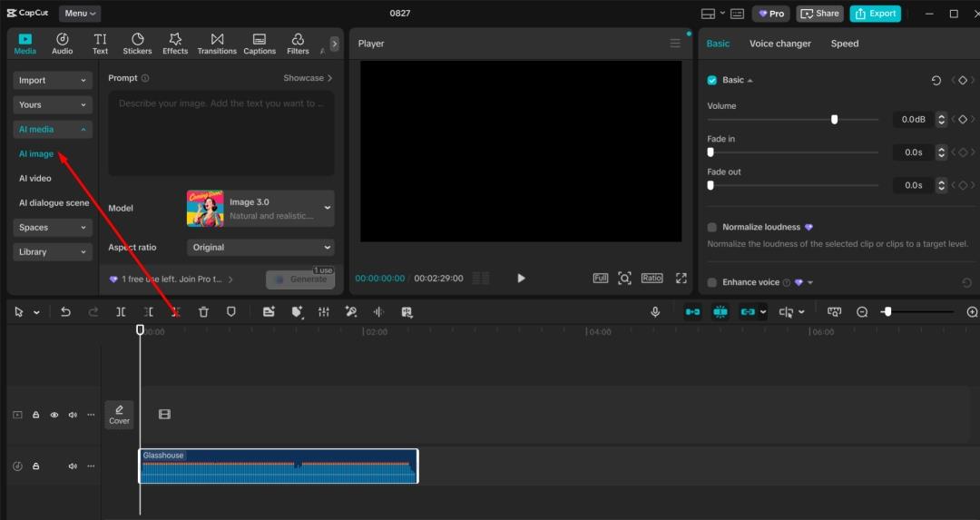Open the Image 3.0 model dropdown
Viewport: 980px width, 520px height.
coord(260,208)
